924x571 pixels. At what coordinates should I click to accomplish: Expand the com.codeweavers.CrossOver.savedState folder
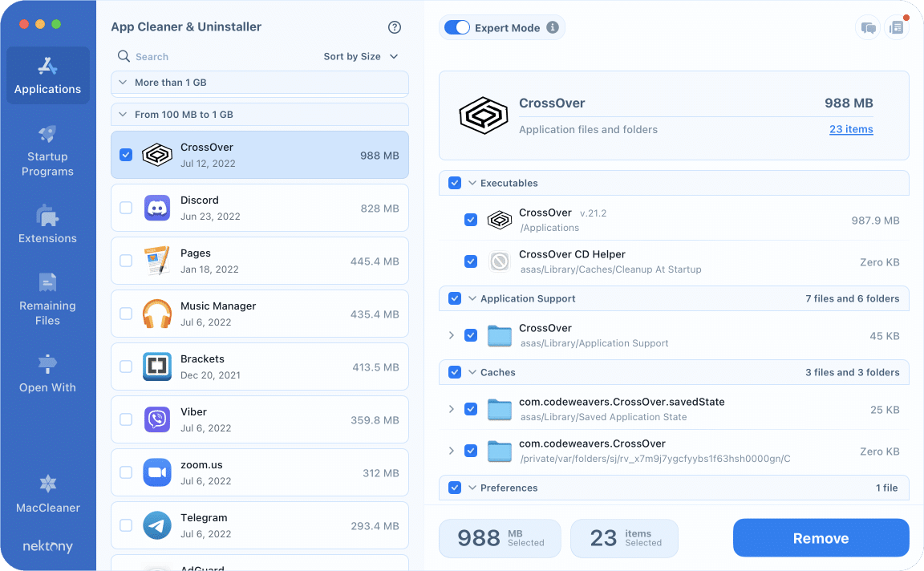click(452, 409)
